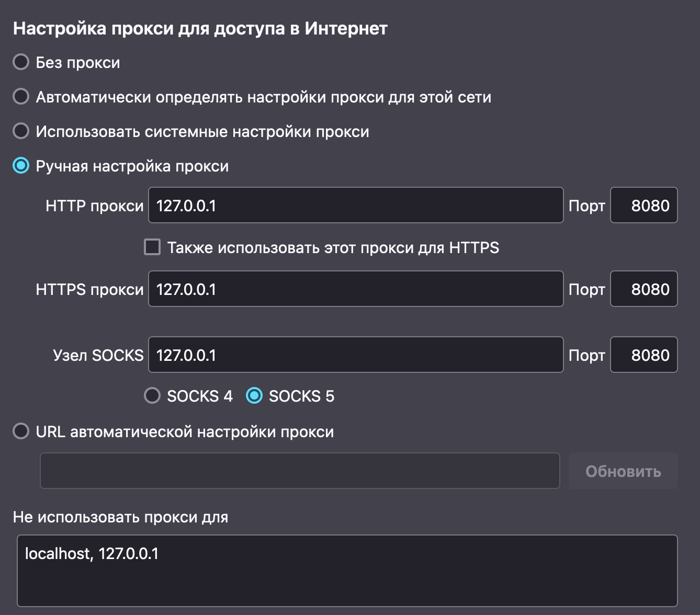
Task: Click the "Ручная настройка прокси" label text
Action: tap(132, 166)
